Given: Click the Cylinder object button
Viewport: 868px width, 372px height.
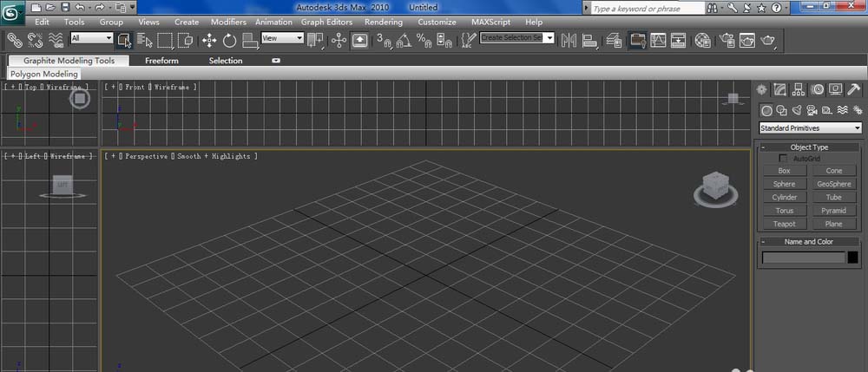Looking at the screenshot, I should 784,198.
